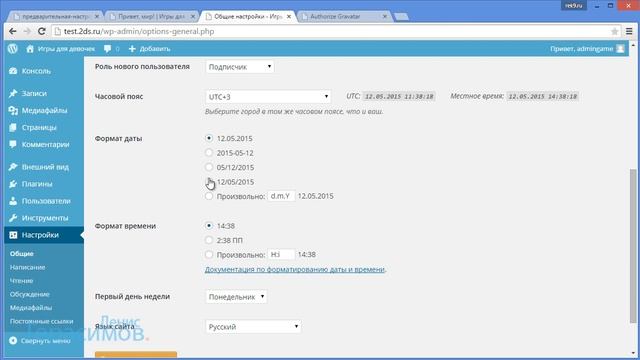Open the WordPress logo menu

[x=13, y=49]
